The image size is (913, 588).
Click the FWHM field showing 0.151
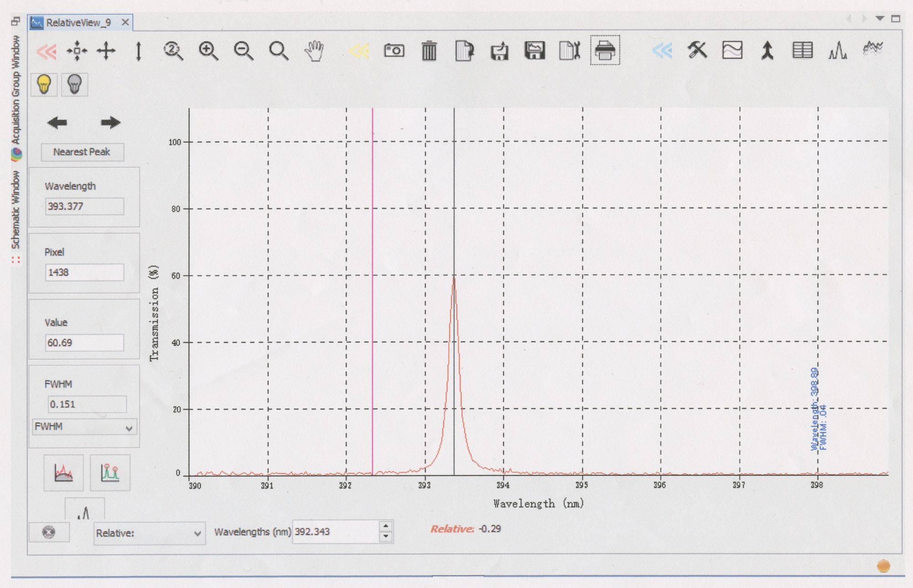87,404
